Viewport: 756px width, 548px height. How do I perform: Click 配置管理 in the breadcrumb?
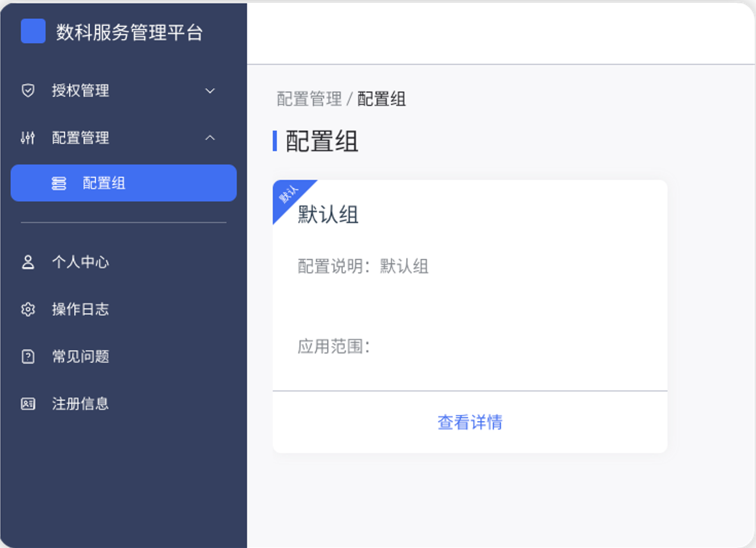click(309, 99)
